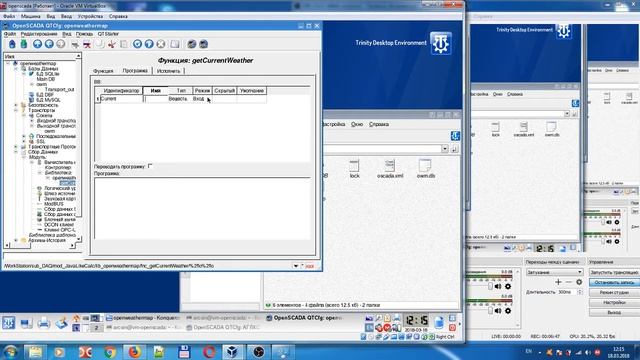This screenshot has height=360, width=640.
Task: Click 'Режим студии' button in OBS
Action: [x=614, y=292]
